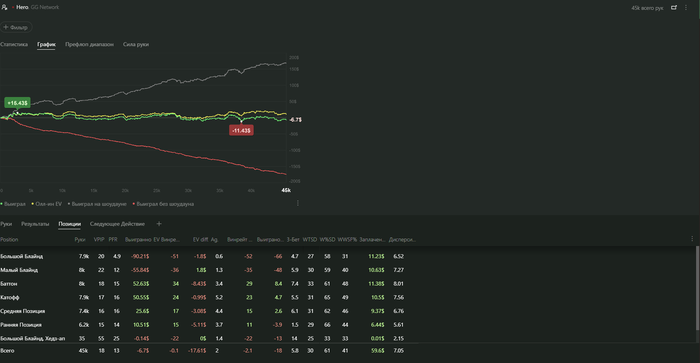Screen dimensions: 700x363
Task: Sort by the PFR column header
Action: [x=113, y=240]
